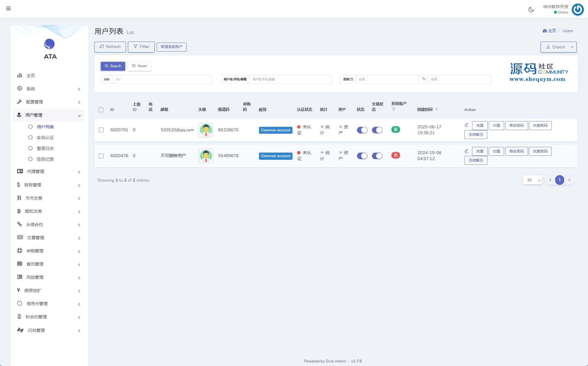This screenshot has width=588, height=366.
Task: Toggle 状态 switch for user 6000476
Action: tap(362, 156)
